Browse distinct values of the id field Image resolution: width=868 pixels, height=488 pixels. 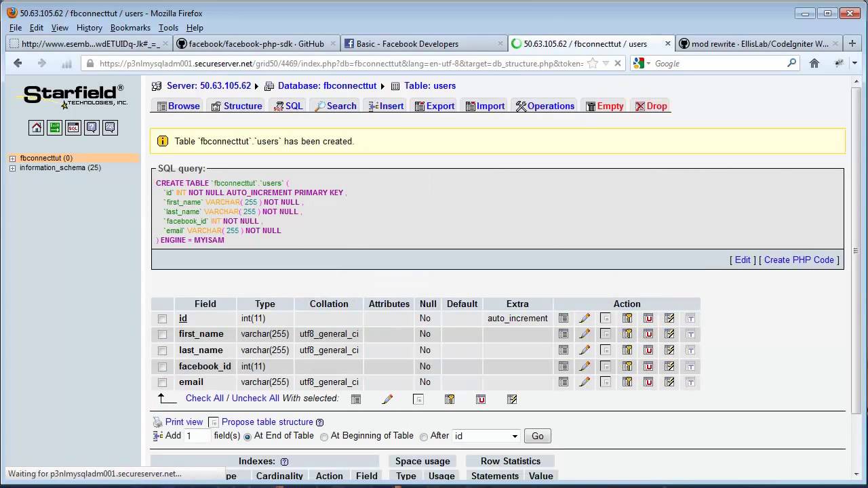tap(563, 318)
